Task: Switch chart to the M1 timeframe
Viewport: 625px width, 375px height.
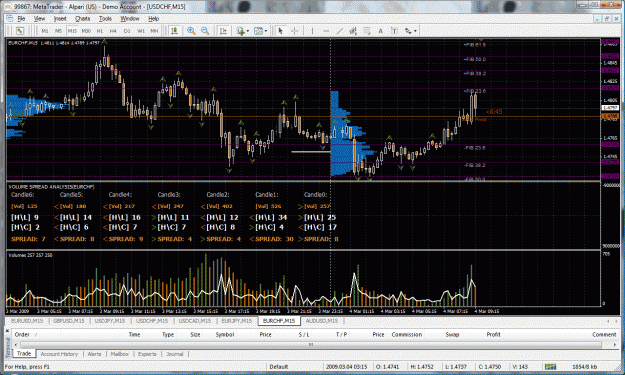Action: [x=45, y=31]
